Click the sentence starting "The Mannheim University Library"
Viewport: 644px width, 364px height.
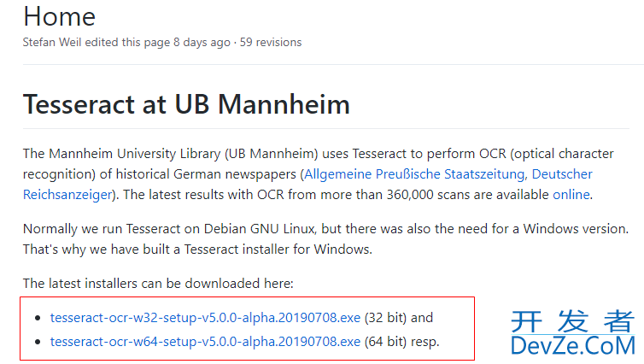pyautogui.click(x=319, y=174)
